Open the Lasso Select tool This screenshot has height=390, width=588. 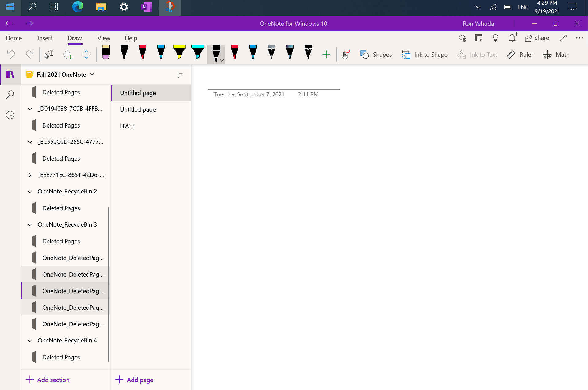[68, 54]
